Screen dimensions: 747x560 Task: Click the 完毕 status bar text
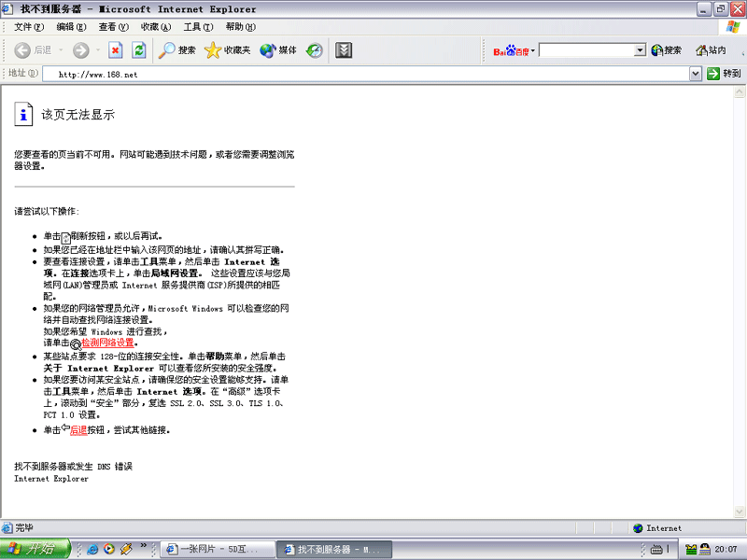[x=25, y=527]
